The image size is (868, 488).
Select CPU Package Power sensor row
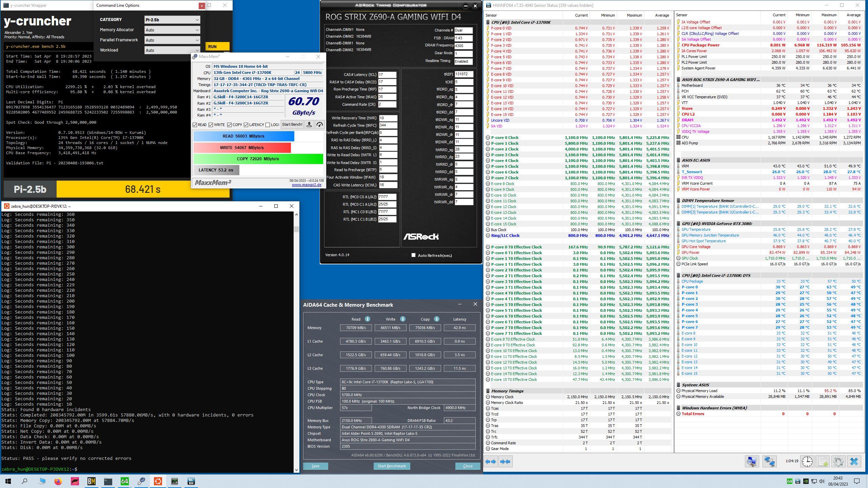[769, 45]
